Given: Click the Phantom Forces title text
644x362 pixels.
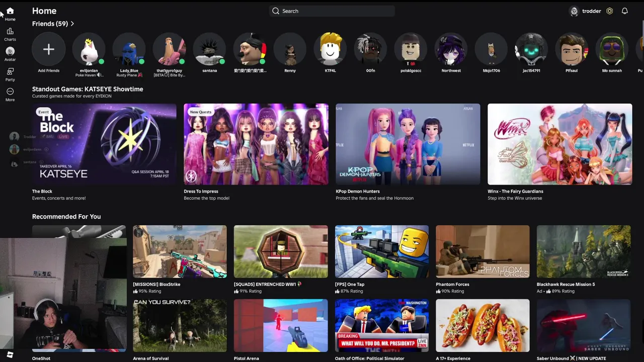Looking at the screenshot, I should tap(452, 284).
